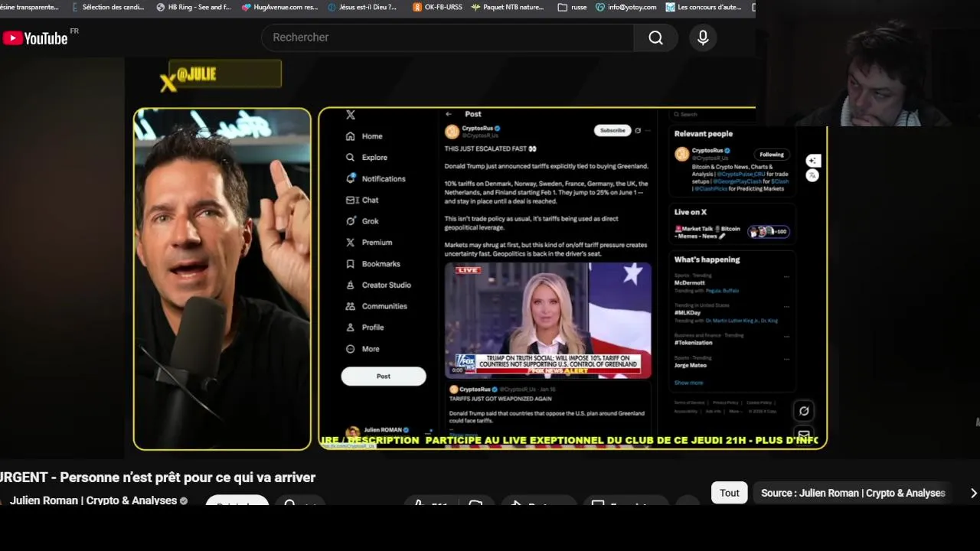Start voice search with the microphone icon
Screen dimensions: 980x551
pyautogui.click(x=703, y=37)
